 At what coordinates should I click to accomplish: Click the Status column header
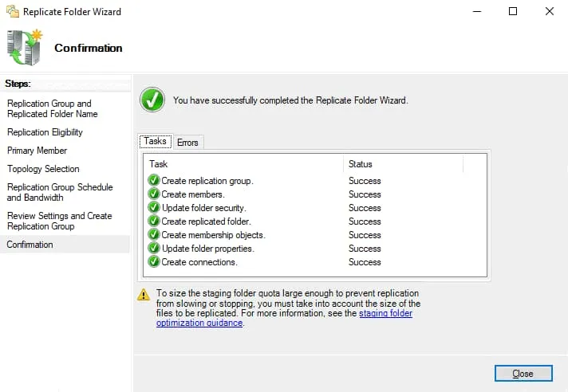click(x=402, y=164)
